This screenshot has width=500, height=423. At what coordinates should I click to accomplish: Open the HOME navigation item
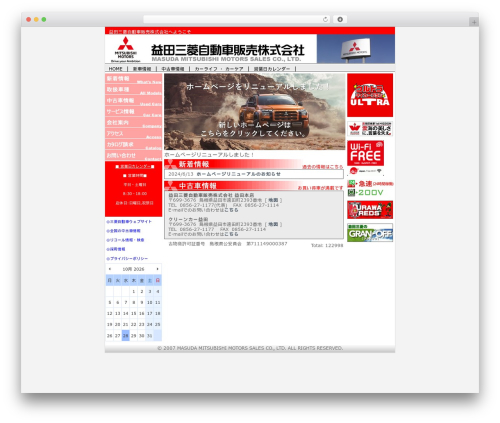click(116, 69)
